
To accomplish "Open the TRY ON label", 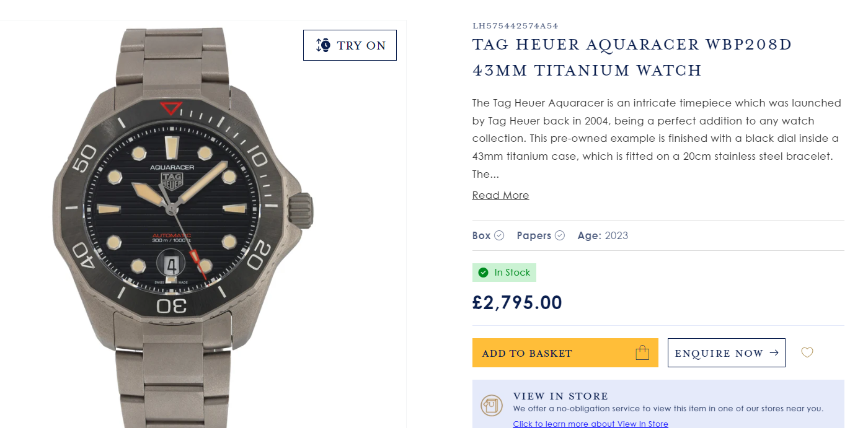I will coord(361,45).
